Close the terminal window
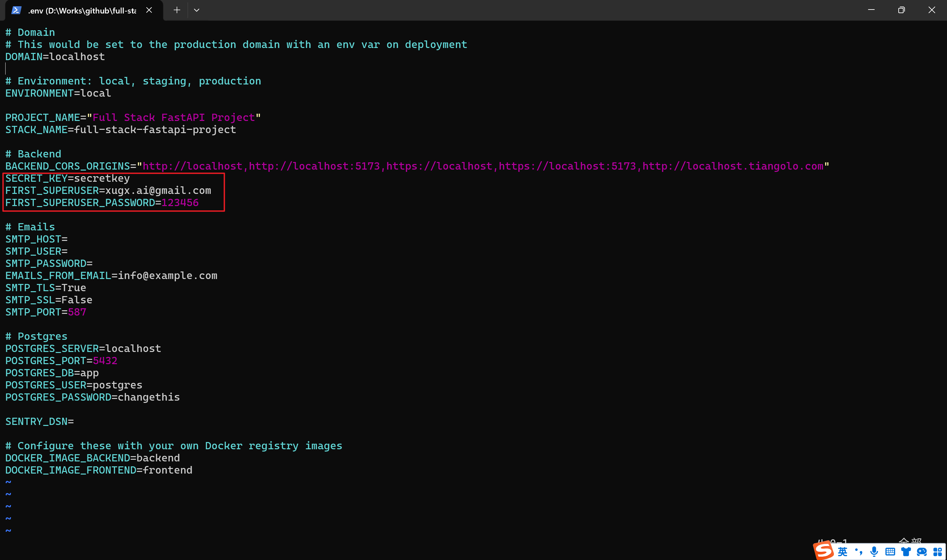 pyautogui.click(x=932, y=10)
